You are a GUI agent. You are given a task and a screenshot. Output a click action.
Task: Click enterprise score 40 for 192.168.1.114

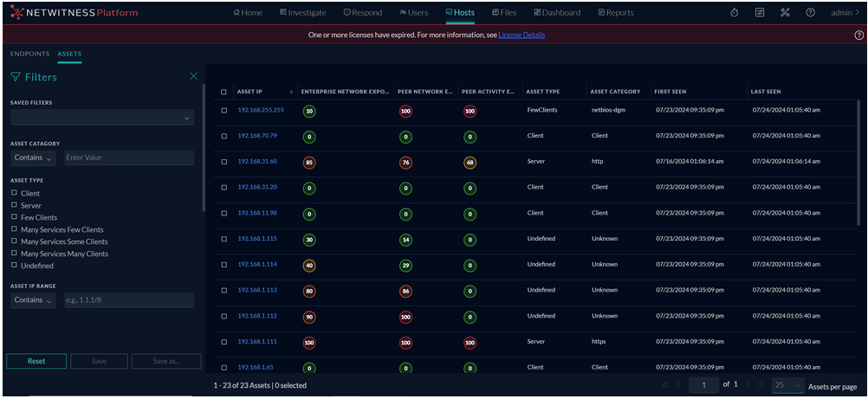(309, 267)
